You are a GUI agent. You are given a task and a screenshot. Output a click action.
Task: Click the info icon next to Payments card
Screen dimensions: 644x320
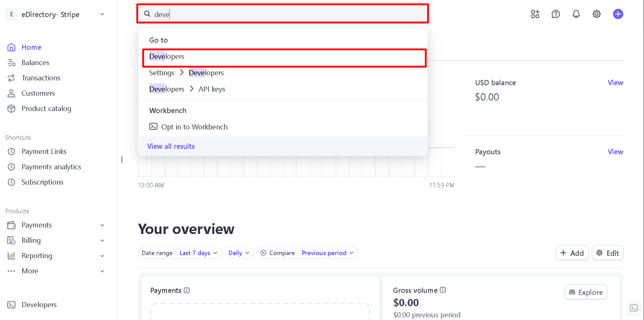point(187,290)
